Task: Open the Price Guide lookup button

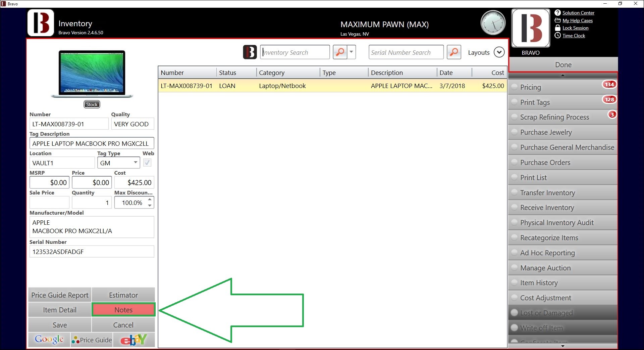Action: pyautogui.click(x=92, y=340)
